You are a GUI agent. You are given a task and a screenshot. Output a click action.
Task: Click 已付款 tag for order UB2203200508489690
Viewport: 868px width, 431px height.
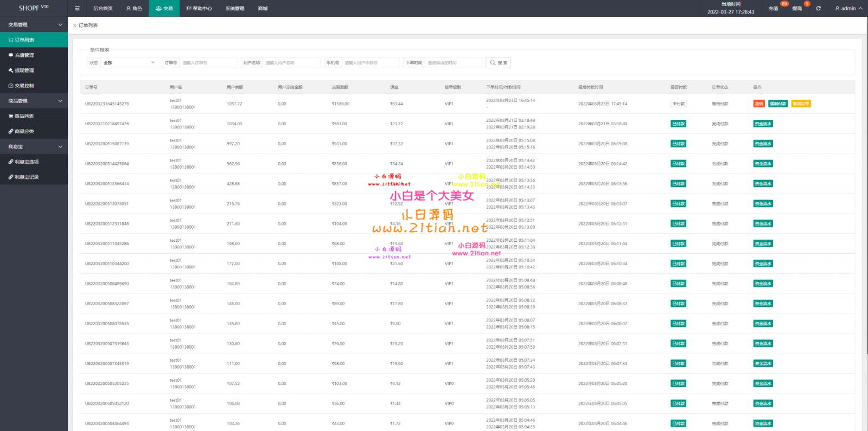(x=678, y=284)
